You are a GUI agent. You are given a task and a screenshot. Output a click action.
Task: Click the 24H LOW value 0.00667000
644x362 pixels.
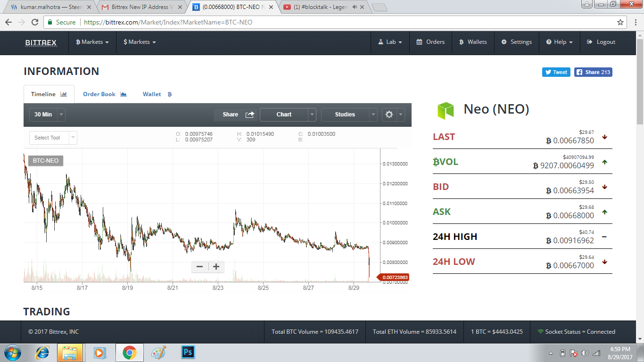pyautogui.click(x=570, y=265)
